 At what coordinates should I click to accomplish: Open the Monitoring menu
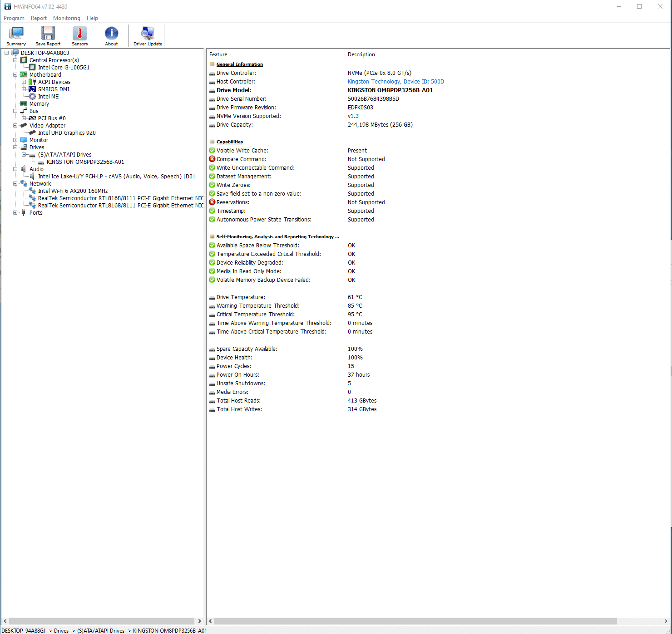point(67,18)
